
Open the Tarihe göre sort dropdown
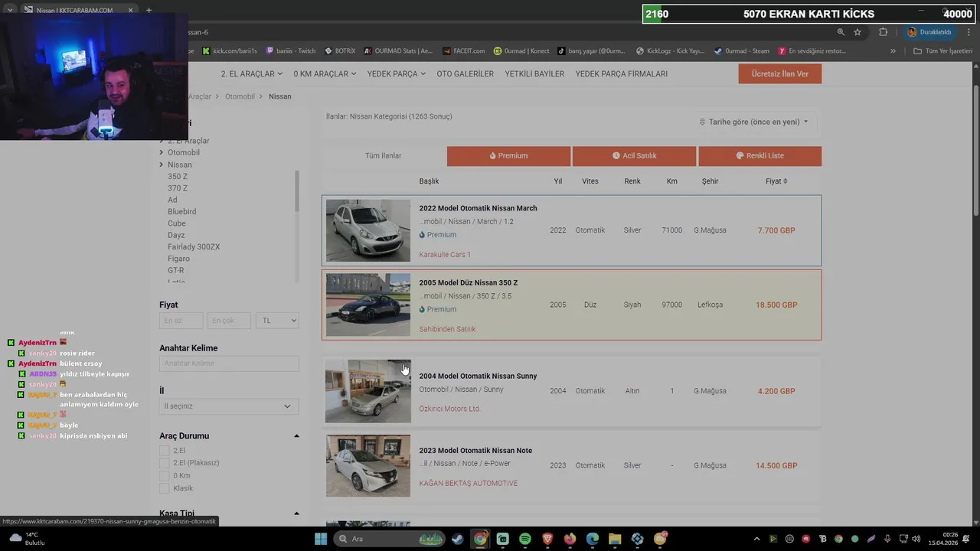(x=754, y=122)
